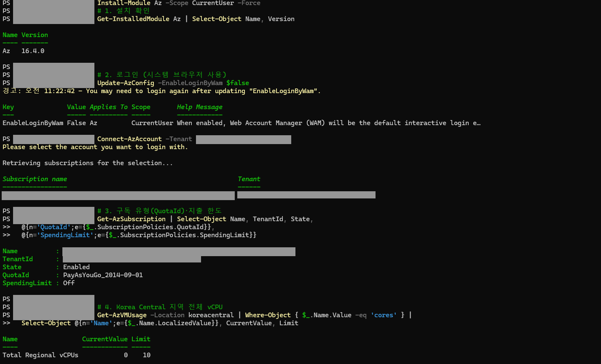The height and width of the screenshot is (364, 601).
Task: Click the 'Total Regional vCPUs' row name
Action: coord(40,355)
